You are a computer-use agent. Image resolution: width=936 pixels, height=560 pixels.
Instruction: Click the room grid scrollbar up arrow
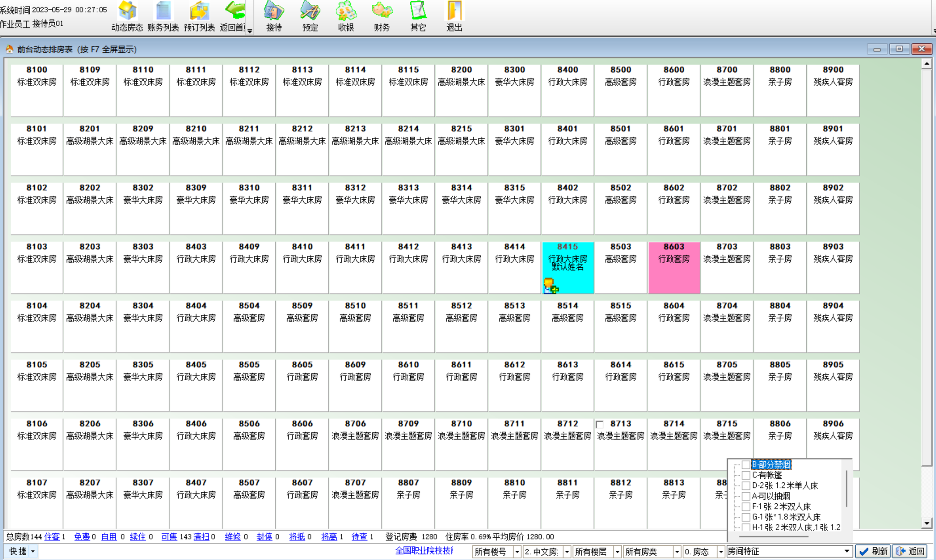tap(927, 64)
